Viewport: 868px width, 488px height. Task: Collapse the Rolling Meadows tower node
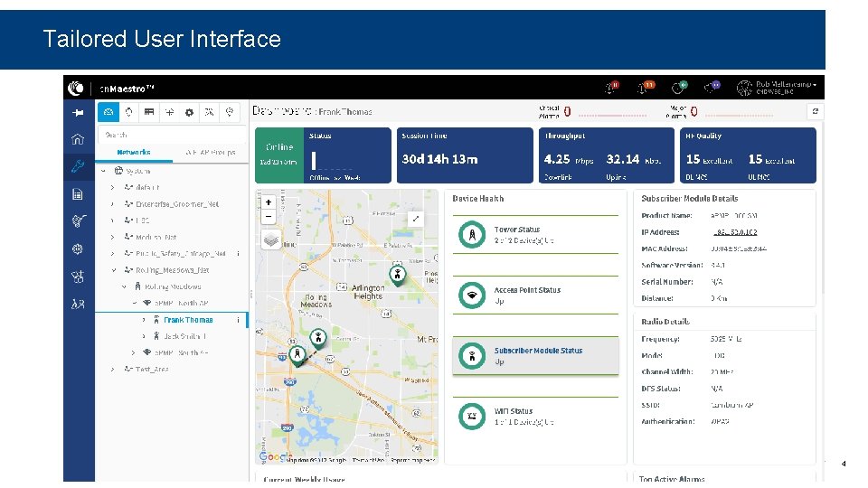124,286
